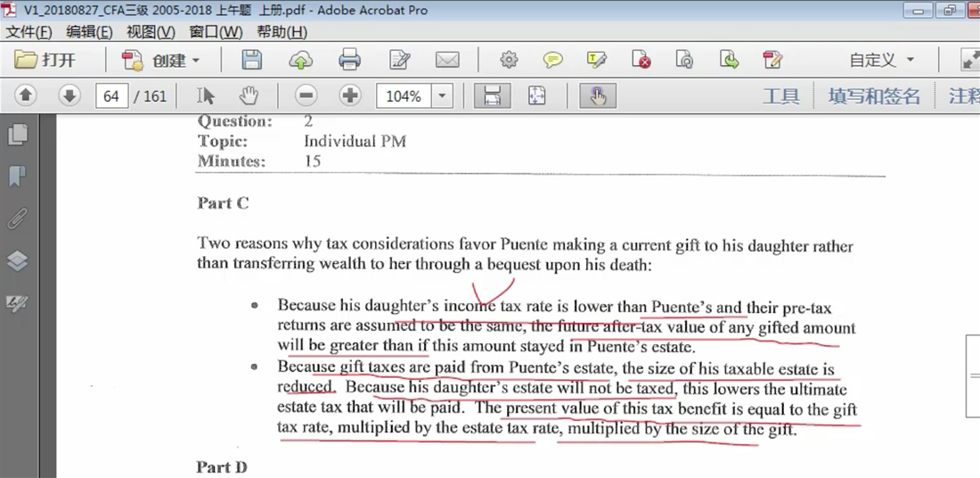The image size is (980, 478).
Task: Toggle scrolling page display mode
Action: [x=492, y=95]
